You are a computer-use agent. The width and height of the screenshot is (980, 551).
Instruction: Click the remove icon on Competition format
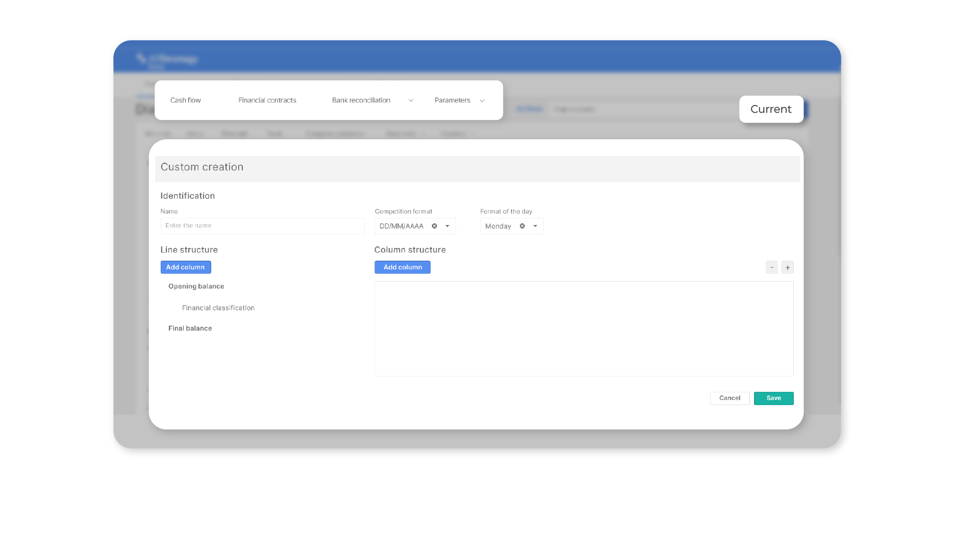point(434,226)
